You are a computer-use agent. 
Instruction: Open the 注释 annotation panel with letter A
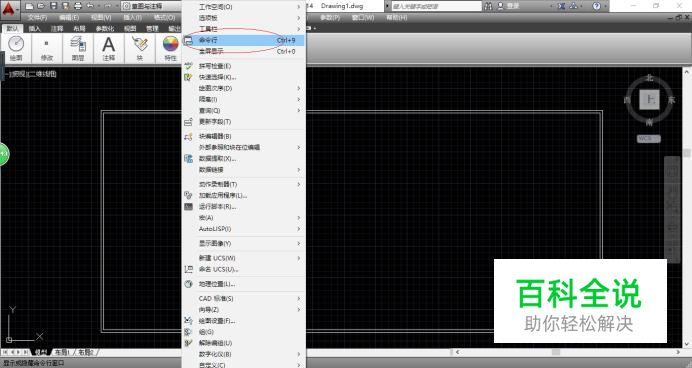click(x=109, y=49)
